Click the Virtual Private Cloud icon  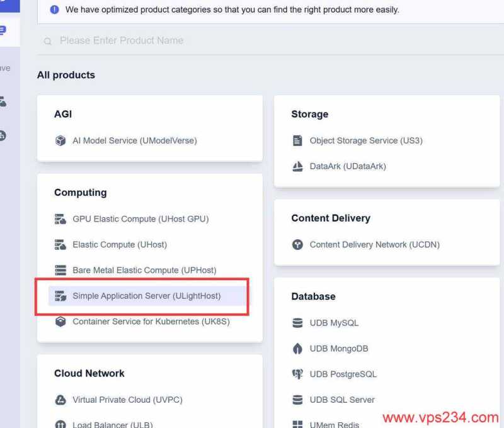coord(60,400)
